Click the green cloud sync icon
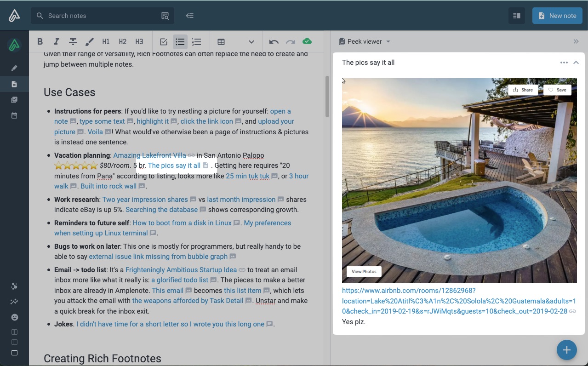Image resolution: width=588 pixels, height=366 pixels. coord(307,41)
